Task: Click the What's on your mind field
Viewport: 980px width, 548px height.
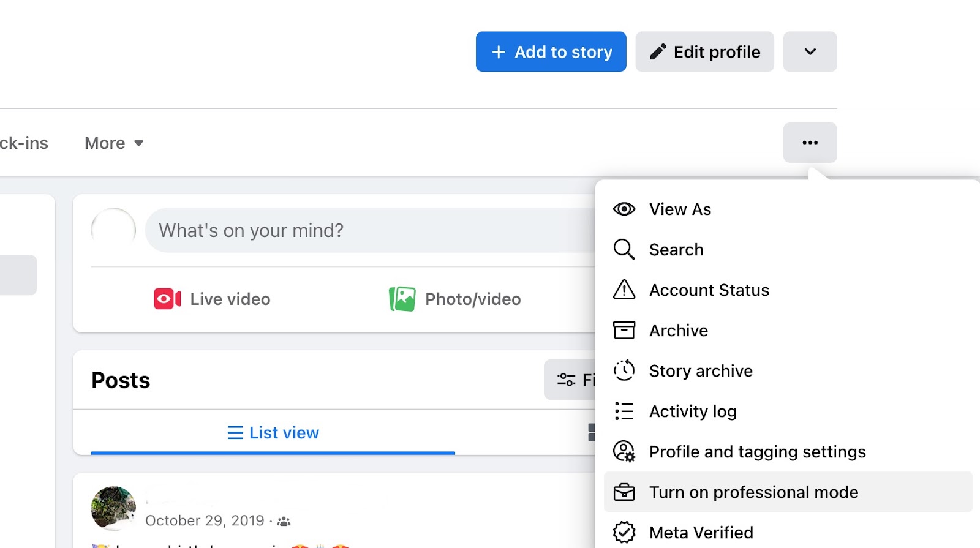Action: pyautogui.click(x=367, y=230)
